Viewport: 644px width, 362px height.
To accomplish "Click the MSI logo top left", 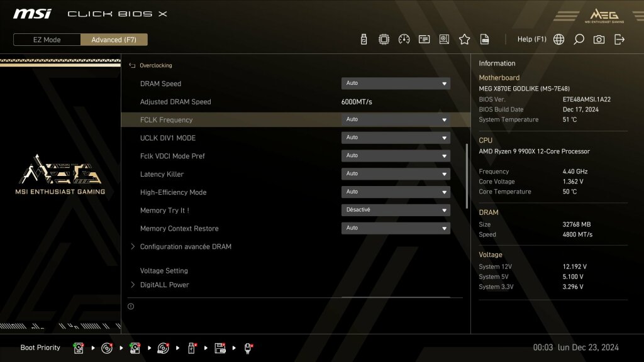I will [32, 14].
